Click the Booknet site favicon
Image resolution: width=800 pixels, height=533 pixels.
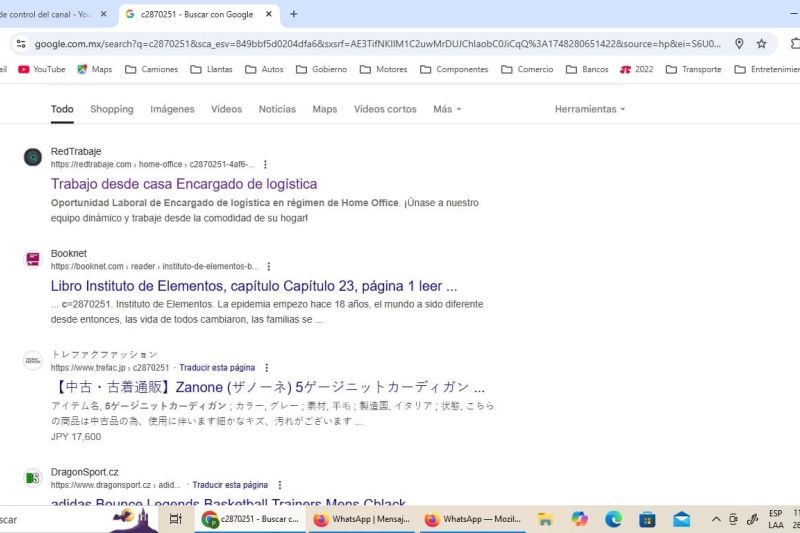click(x=33, y=259)
